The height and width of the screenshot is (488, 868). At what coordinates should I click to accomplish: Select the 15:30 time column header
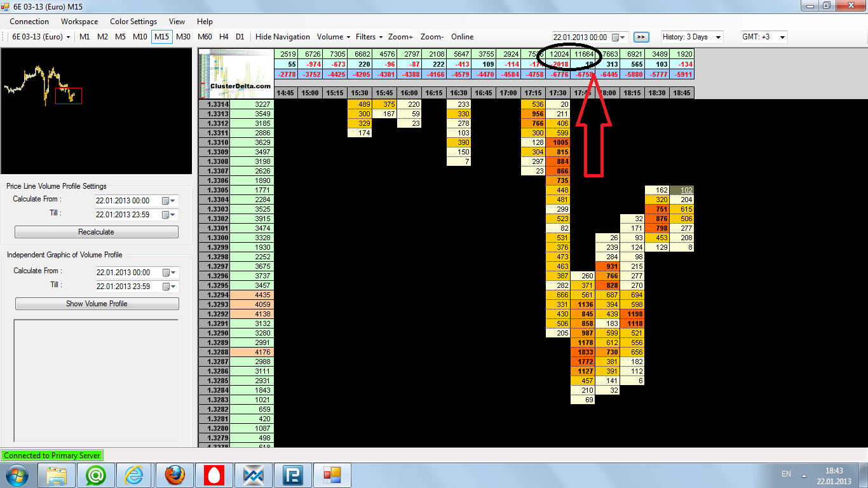pos(360,93)
